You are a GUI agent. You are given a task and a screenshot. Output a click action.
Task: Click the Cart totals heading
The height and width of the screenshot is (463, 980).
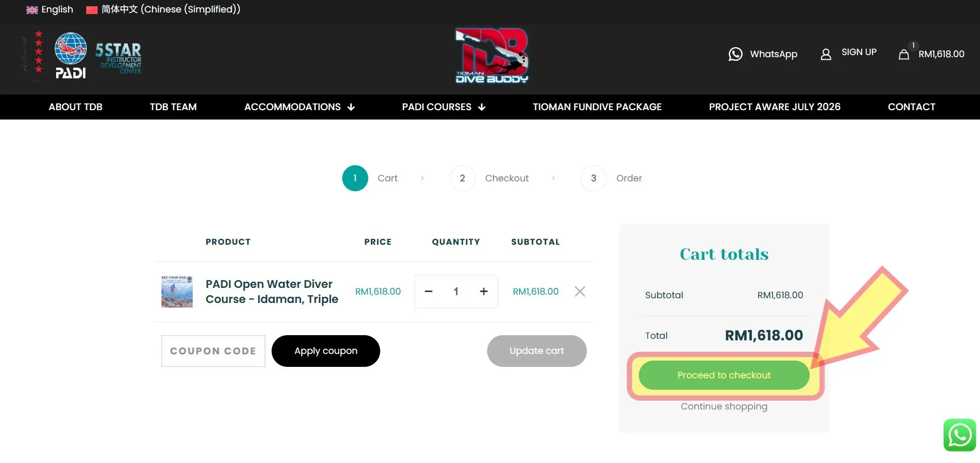[724, 254]
